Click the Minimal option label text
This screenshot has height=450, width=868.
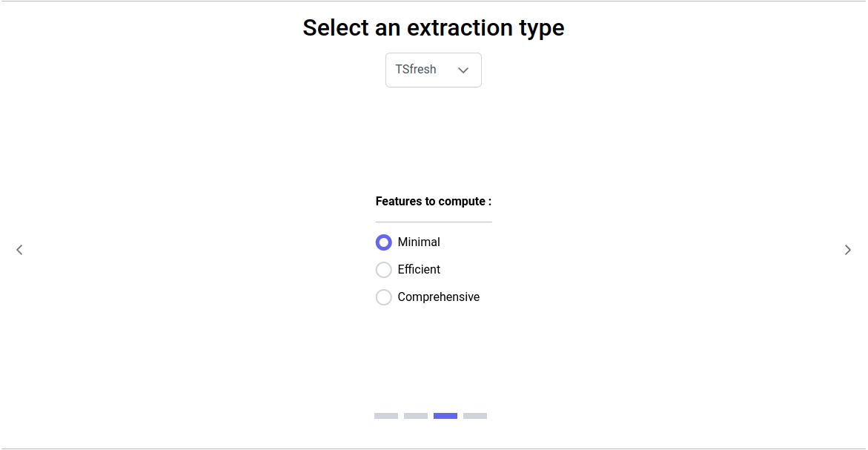click(x=419, y=242)
